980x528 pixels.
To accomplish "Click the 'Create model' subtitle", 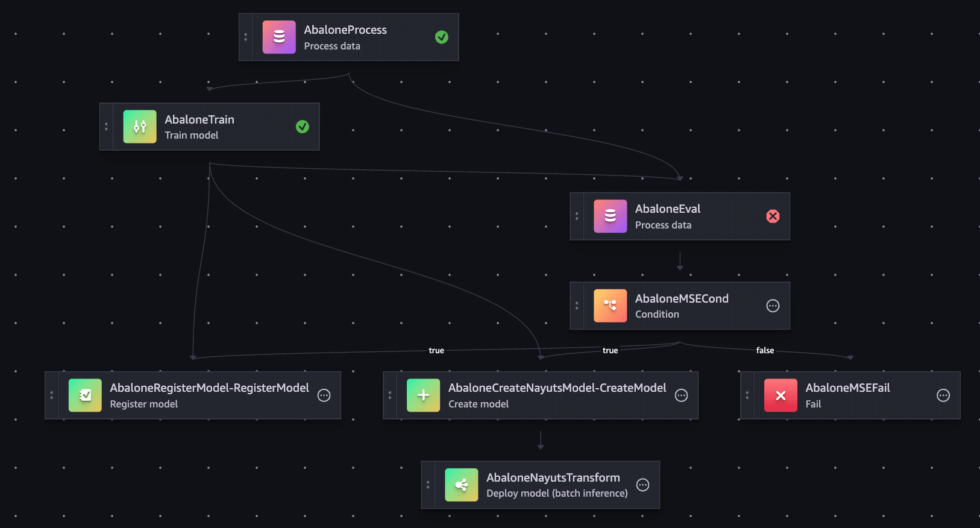I will [x=479, y=404].
